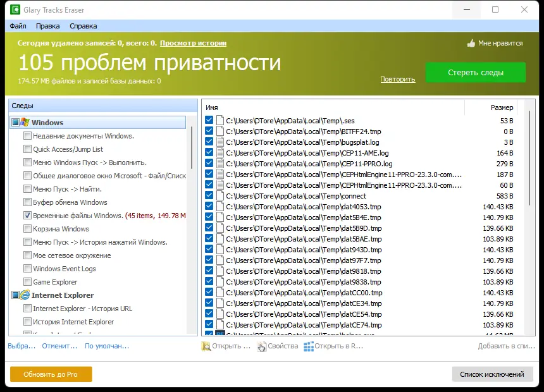Viewport: 544px width, 392px height.
Task: Check Windows Event Logs option
Action: pos(27,269)
